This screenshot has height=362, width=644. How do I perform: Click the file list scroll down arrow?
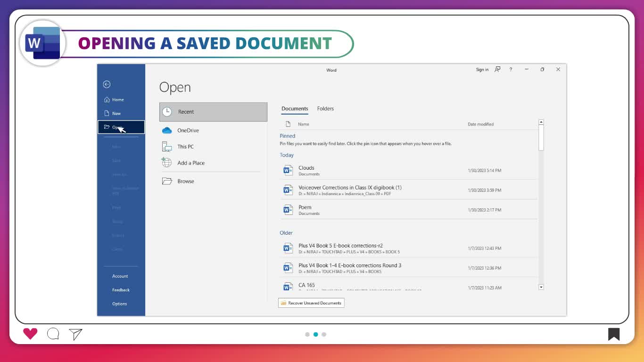541,287
